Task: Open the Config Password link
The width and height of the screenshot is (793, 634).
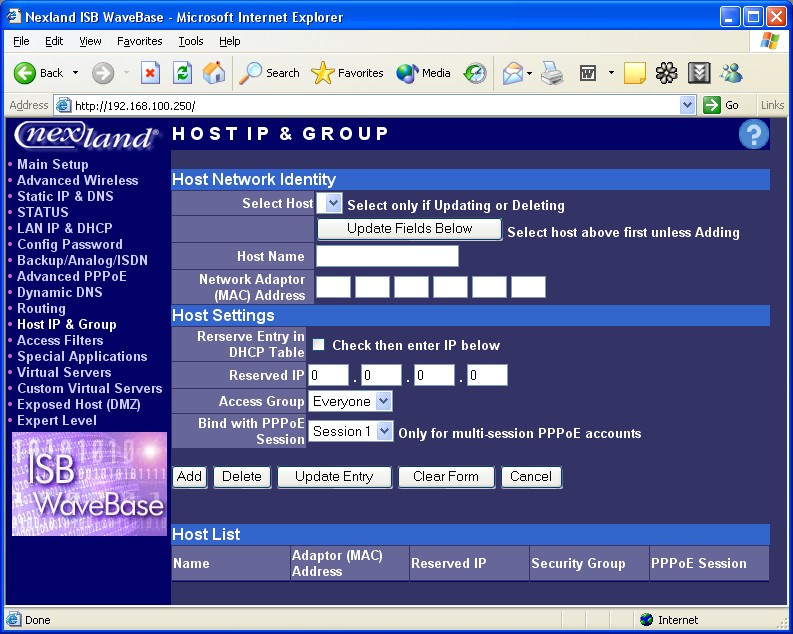Action: (x=70, y=244)
